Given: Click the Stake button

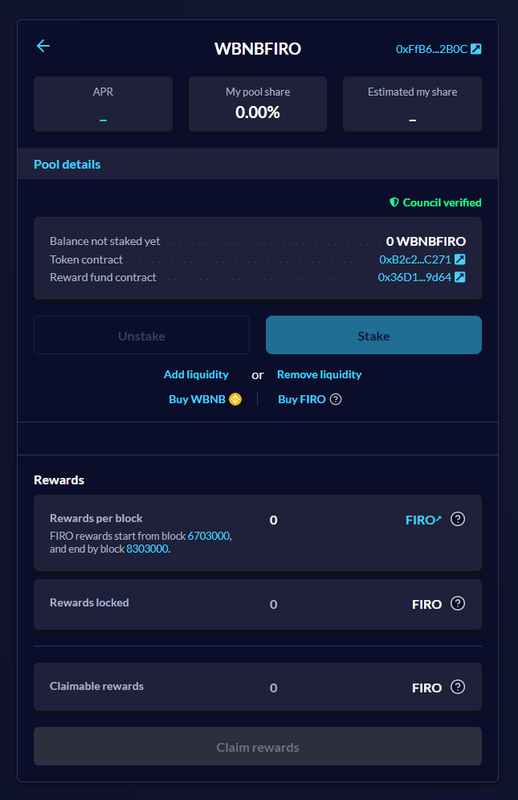Looking at the screenshot, I should click(x=374, y=335).
